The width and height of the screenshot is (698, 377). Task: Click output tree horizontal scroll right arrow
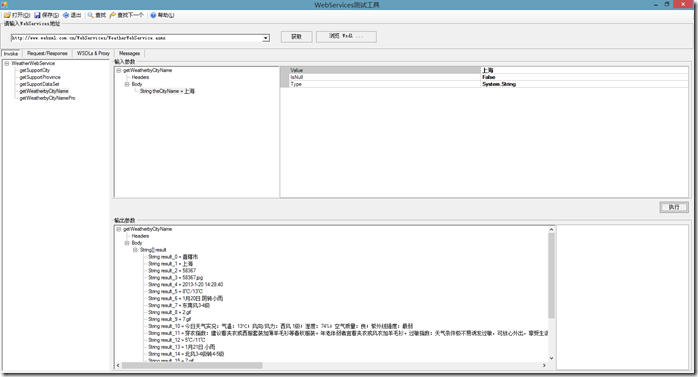[544, 365]
